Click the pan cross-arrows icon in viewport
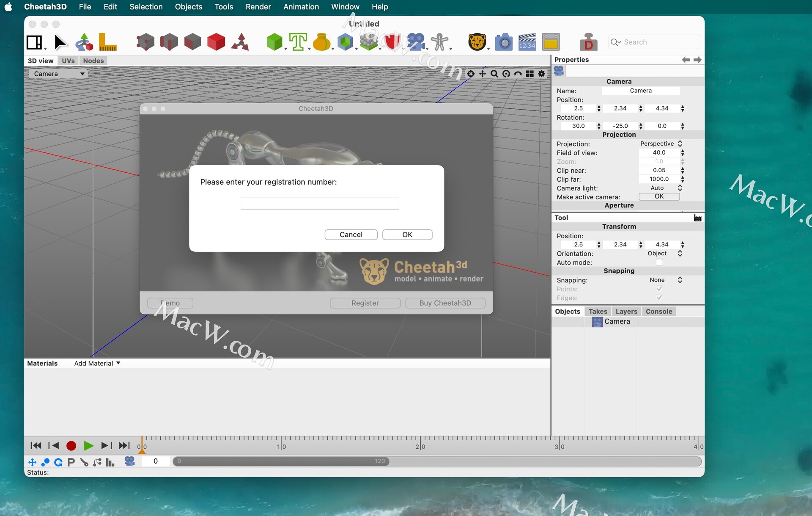This screenshot has width=812, height=516. tap(482, 74)
